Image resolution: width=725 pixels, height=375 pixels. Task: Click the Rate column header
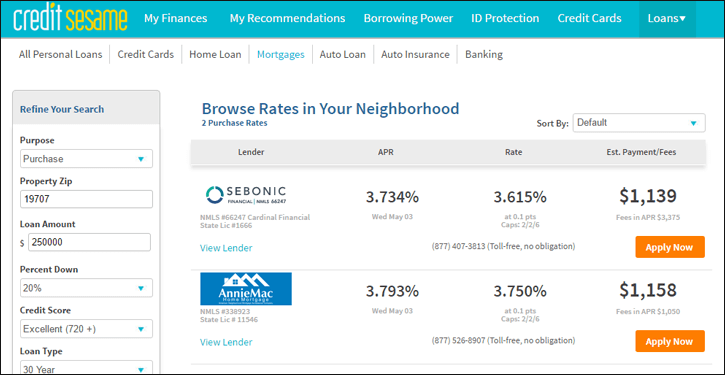[x=514, y=152]
